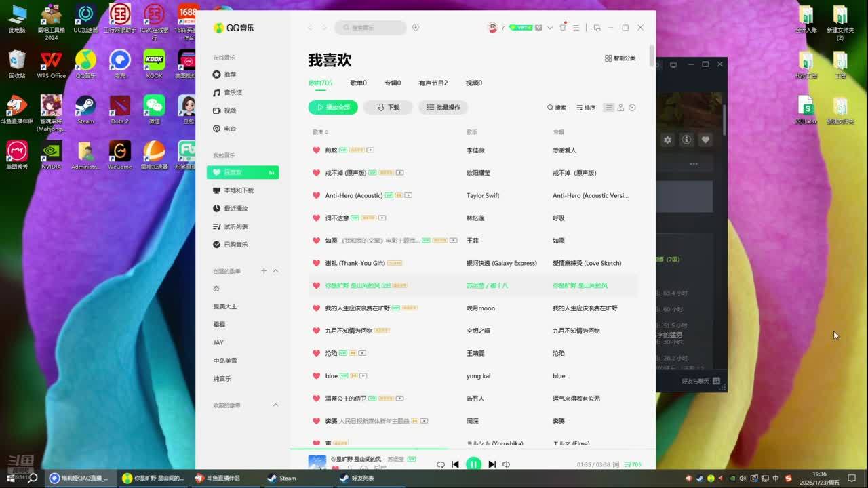
Task: Click the volume speaker icon in player bar
Action: 506,464
